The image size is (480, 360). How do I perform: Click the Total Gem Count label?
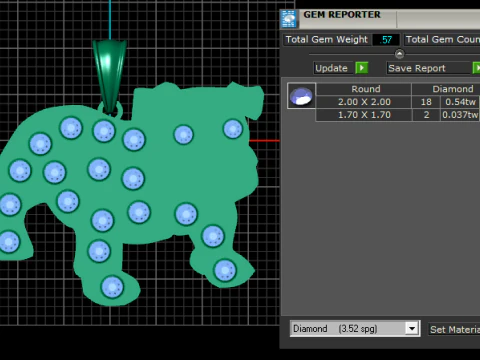442,40
